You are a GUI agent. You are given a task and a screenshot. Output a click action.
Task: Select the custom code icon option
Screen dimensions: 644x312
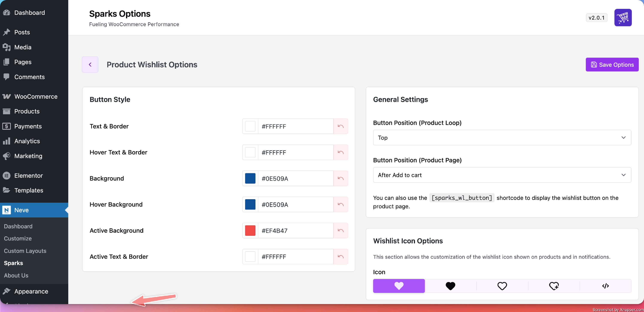click(605, 286)
